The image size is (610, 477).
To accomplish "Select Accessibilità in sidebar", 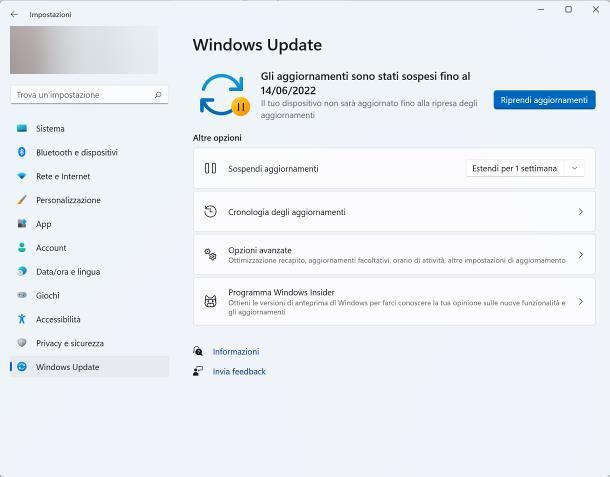I will [x=89, y=319].
